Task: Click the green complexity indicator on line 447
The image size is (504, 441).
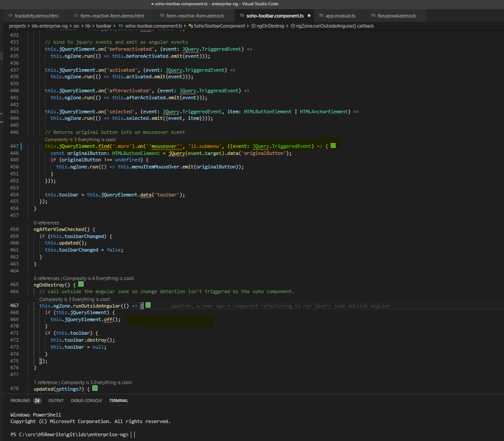Action: (333, 146)
